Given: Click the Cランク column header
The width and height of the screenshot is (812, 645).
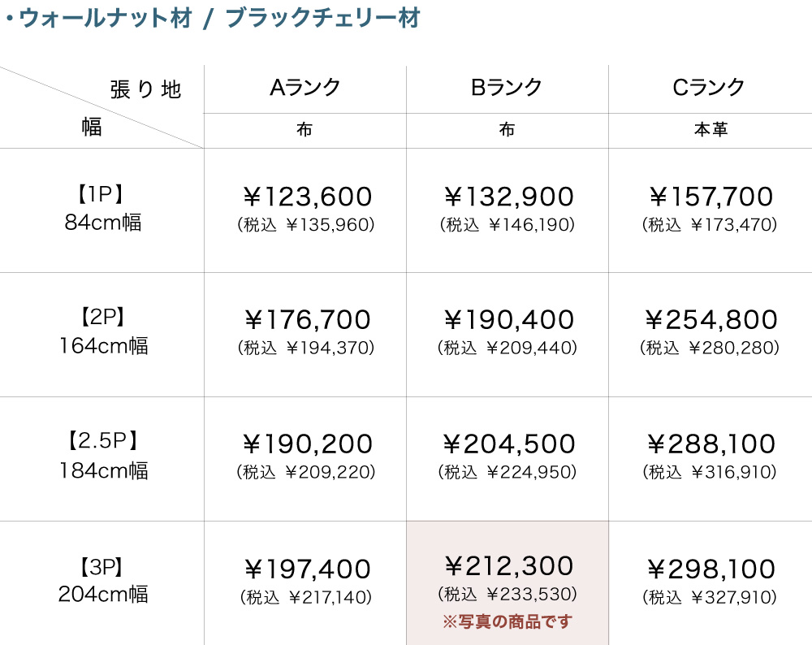Looking at the screenshot, I should tap(710, 89).
